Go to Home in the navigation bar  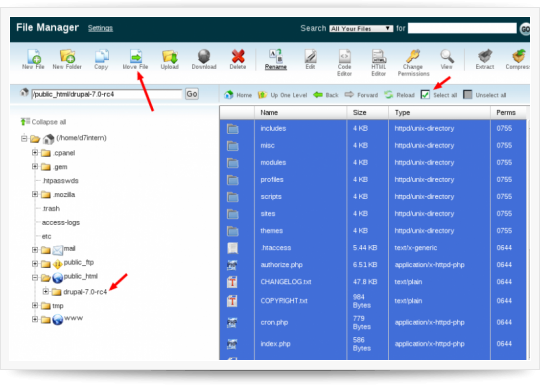(x=238, y=95)
